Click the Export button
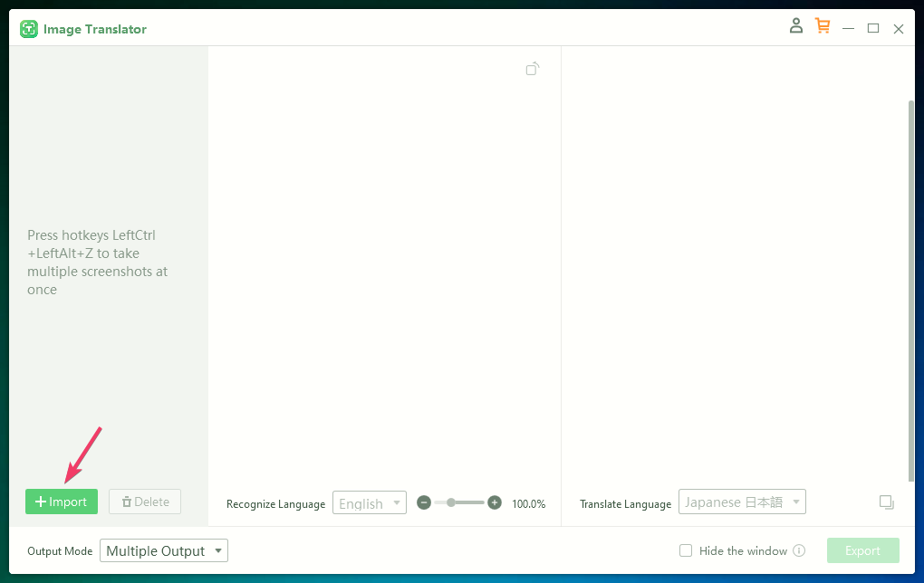The height and width of the screenshot is (583, 924). [862, 550]
